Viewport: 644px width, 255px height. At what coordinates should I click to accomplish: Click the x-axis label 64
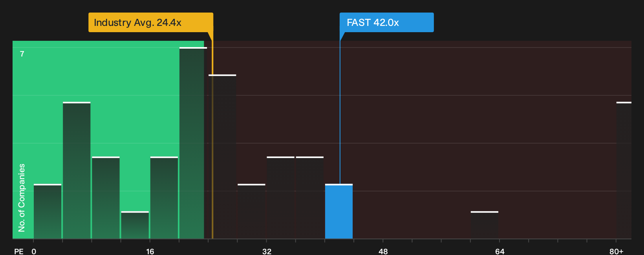coord(499,251)
